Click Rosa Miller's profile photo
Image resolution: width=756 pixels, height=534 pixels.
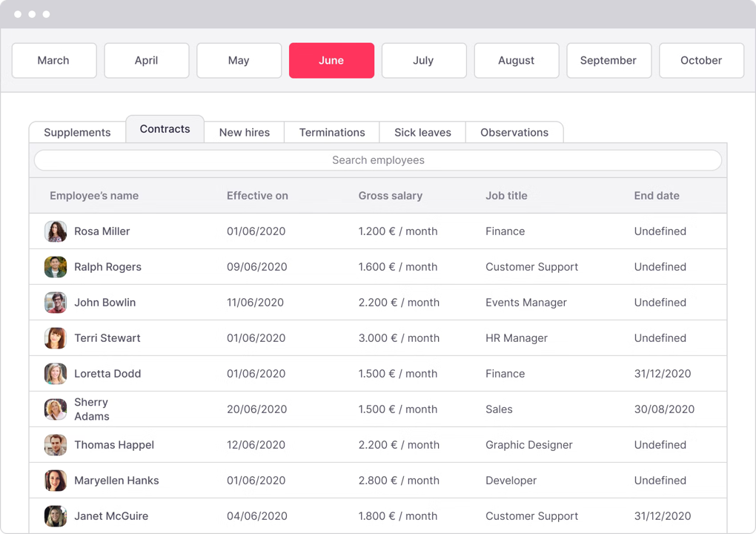pos(55,231)
